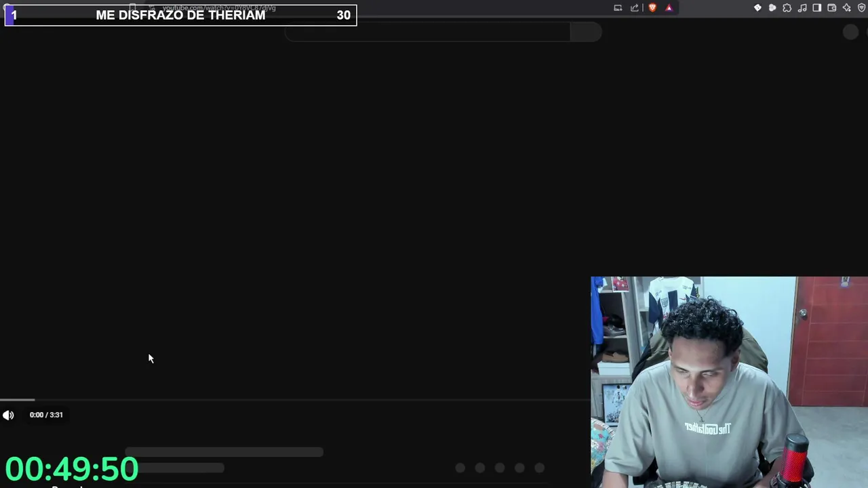Mute the video with the volume icon
Image resolution: width=868 pixels, height=488 pixels.
8,415
